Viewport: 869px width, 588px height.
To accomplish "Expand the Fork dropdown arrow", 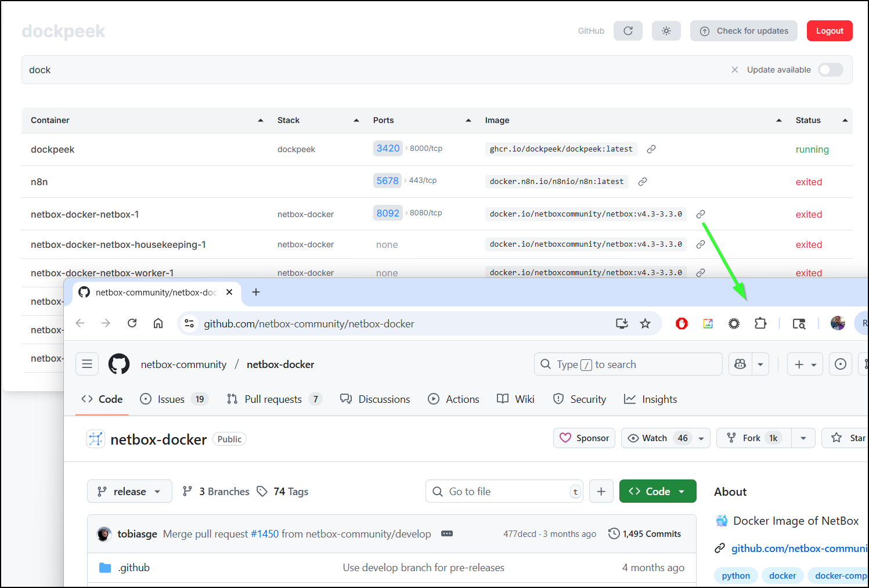I will click(803, 438).
